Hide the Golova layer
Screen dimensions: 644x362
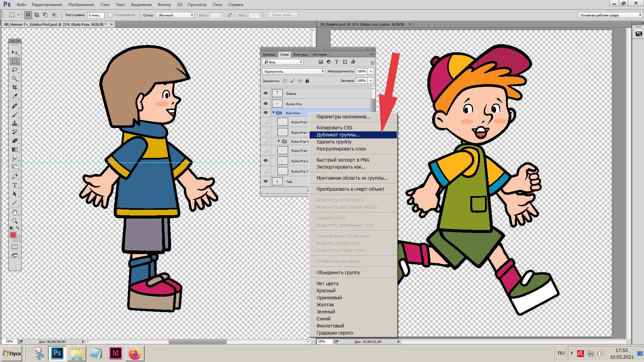pos(266,94)
